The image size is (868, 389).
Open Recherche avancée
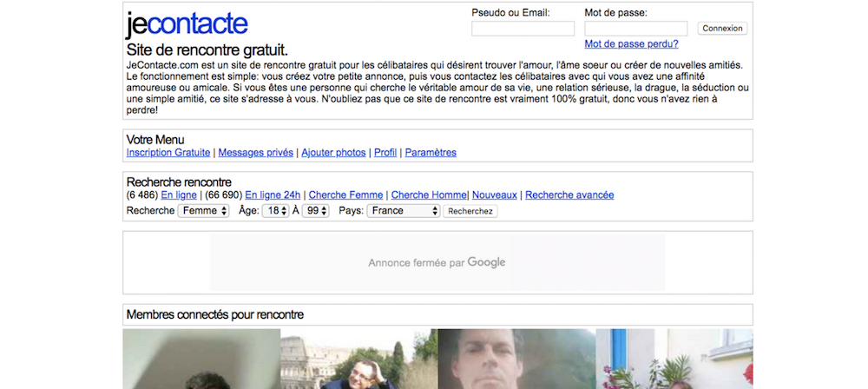569,195
